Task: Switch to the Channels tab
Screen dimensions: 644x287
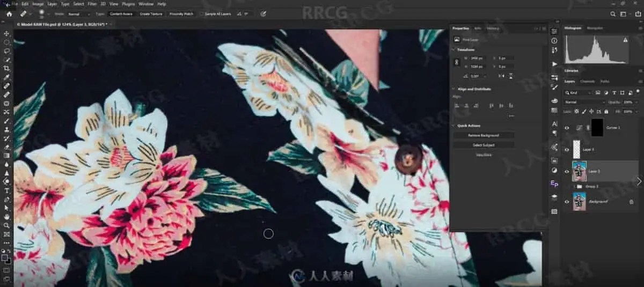Action: coord(588,82)
